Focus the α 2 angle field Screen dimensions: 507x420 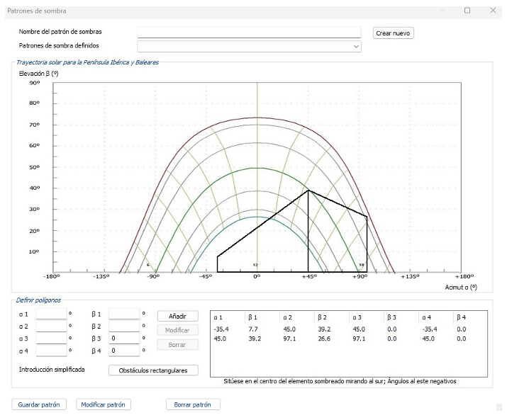(50, 327)
